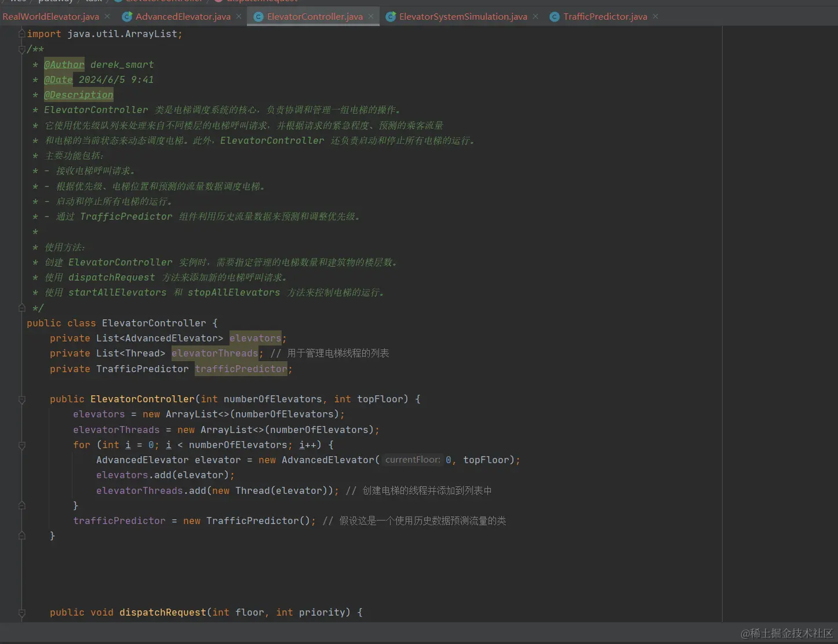Click the highlighted elevators field declaration
The height and width of the screenshot is (644, 838).
pyautogui.click(x=255, y=338)
